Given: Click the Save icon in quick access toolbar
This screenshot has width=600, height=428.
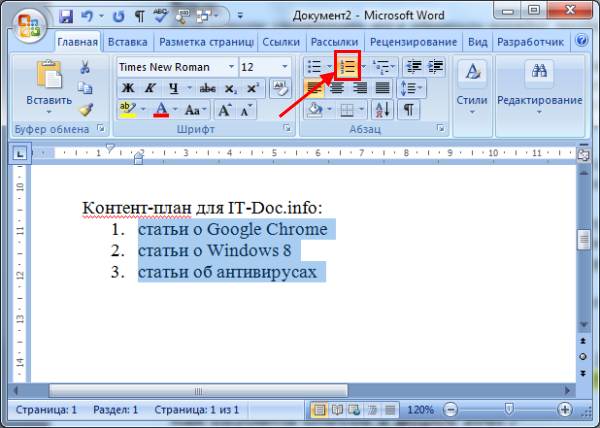Looking at the screenshot, I should pos(66,17).
